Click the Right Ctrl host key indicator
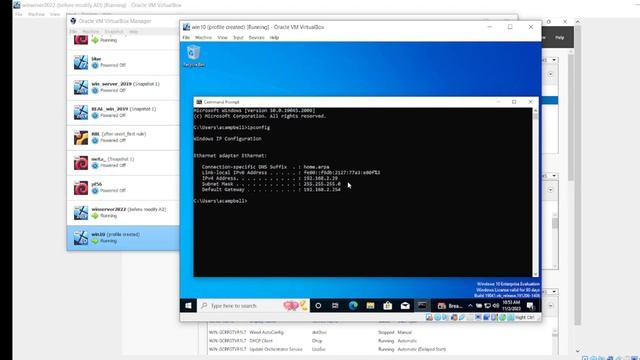The height and width of the screenshot is (360, 640). 524,318
